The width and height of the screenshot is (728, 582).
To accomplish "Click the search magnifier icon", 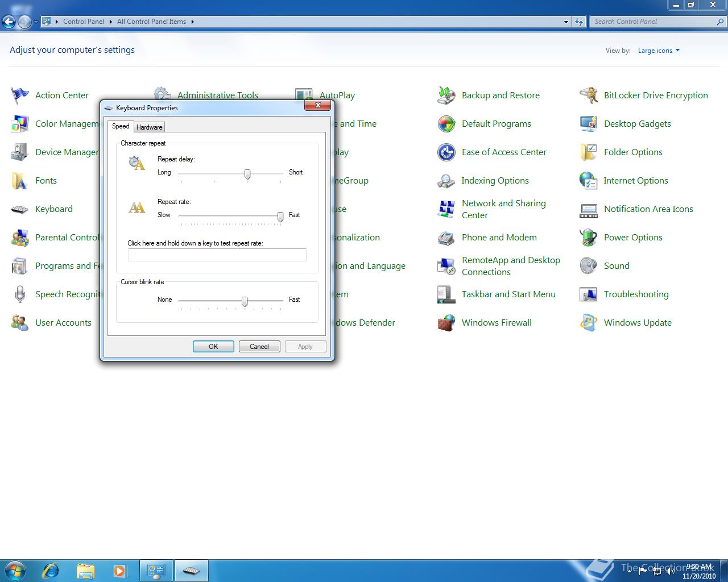I will point(721,22).
